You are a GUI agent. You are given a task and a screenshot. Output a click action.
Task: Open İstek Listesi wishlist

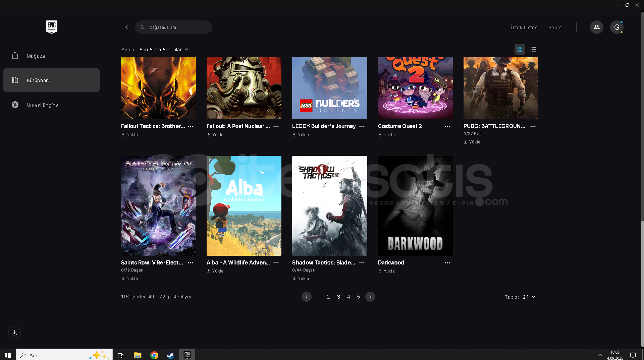(x=525, y=27)
